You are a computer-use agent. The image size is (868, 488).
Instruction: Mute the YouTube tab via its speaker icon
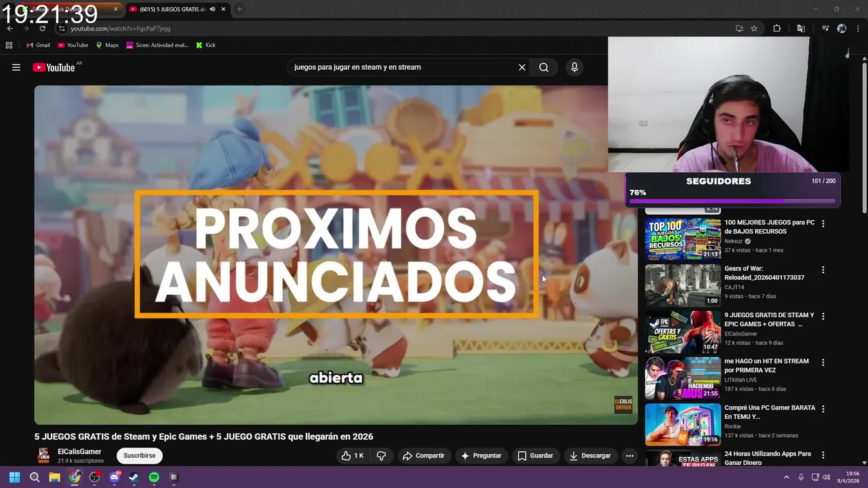tap(212, 9)
